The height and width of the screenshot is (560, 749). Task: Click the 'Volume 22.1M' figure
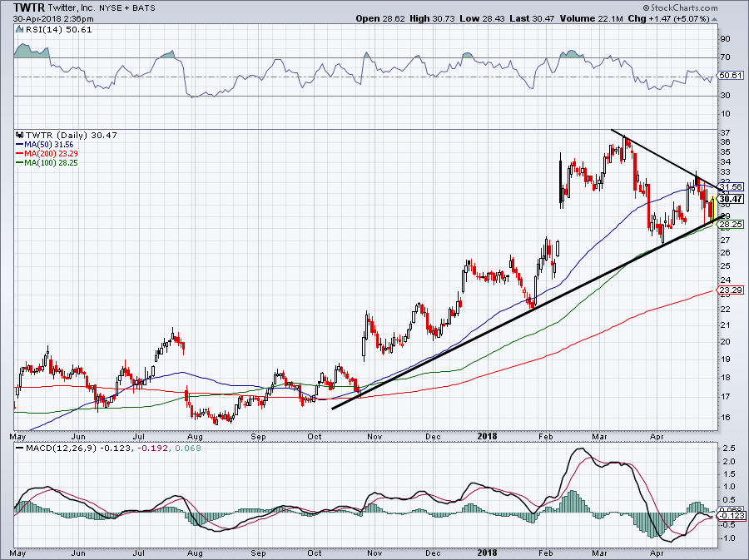point(591,19)
